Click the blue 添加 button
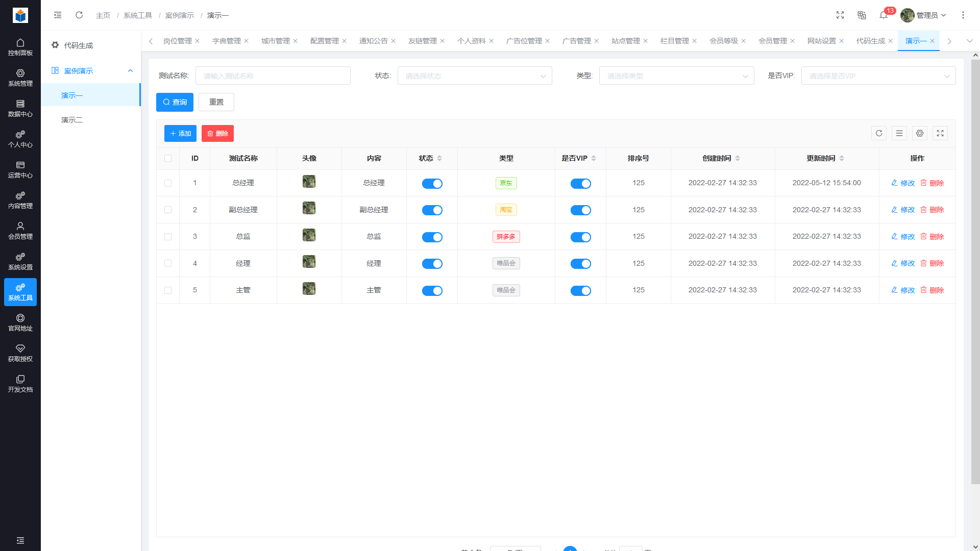980x551 pixels. [x=180, y=133]
